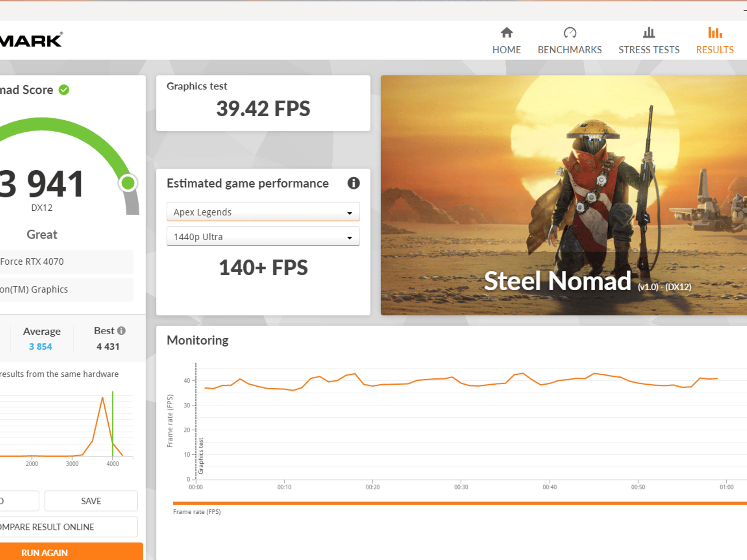Click the orange RUN AGAIN button
747x560 pixels.
(71, 552)
